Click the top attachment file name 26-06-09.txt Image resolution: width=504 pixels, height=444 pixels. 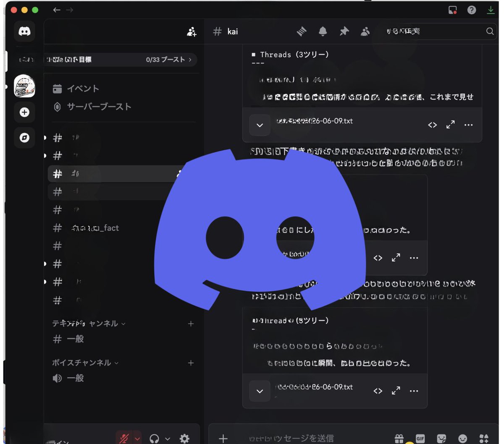pos(315,121)
